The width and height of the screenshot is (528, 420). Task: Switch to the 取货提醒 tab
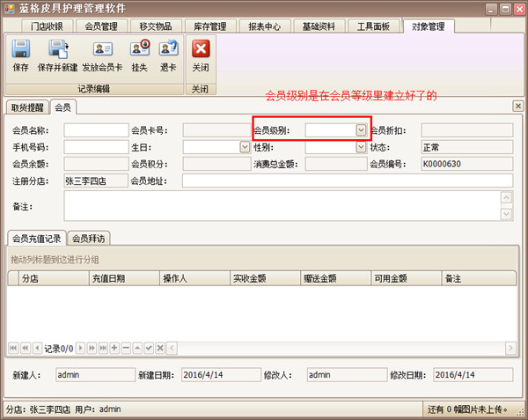(27, 107)
